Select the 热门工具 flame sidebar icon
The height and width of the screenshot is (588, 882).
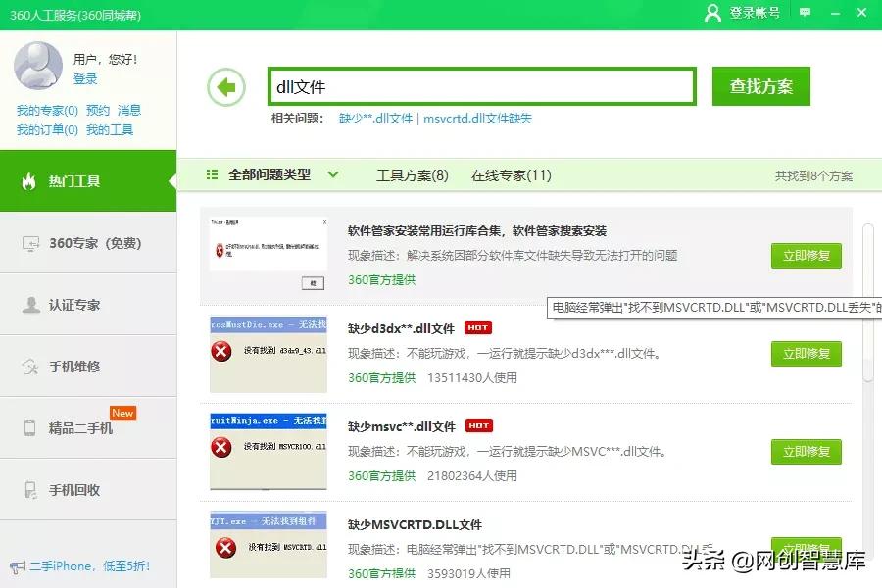pyautogui.click(x=28, y=181)
